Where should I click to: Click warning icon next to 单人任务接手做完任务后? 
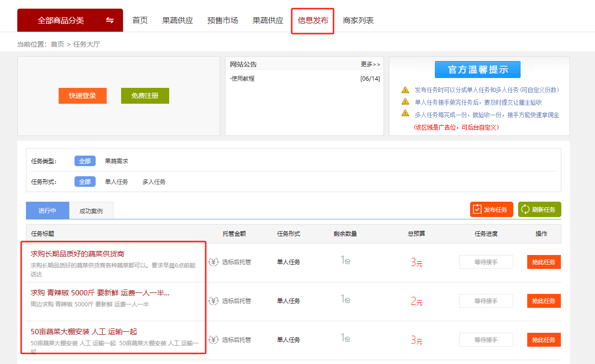tap(405, 102)
